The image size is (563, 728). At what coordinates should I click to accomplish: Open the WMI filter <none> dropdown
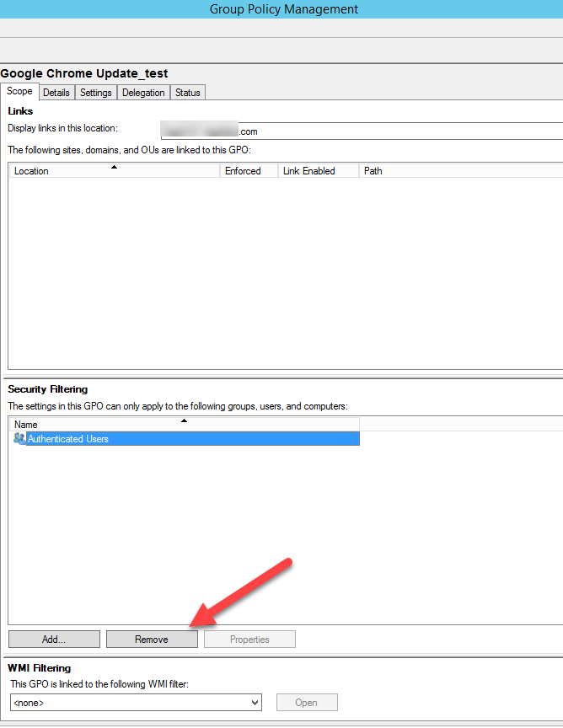click(x=136, y=703)
